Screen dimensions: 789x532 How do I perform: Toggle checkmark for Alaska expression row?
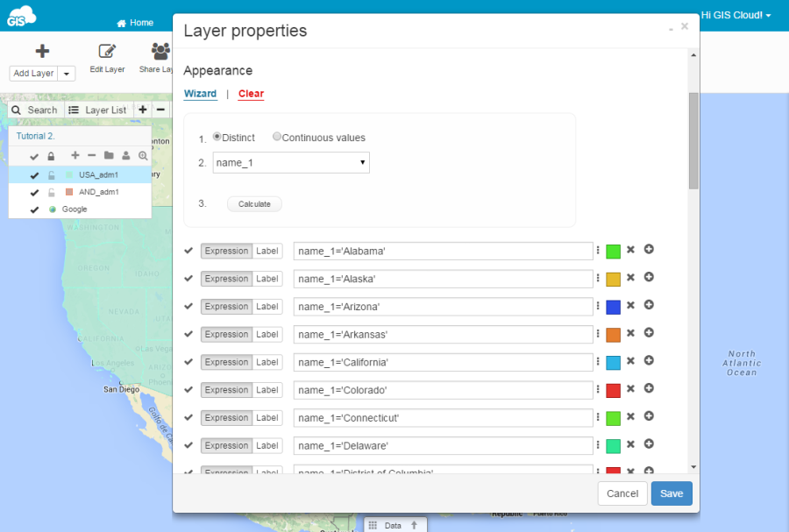188,278
